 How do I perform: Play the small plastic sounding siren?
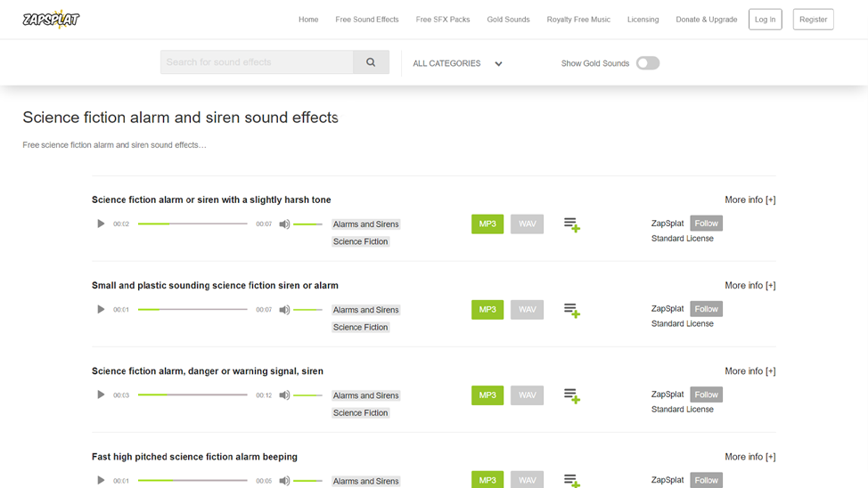pos(101,309)
